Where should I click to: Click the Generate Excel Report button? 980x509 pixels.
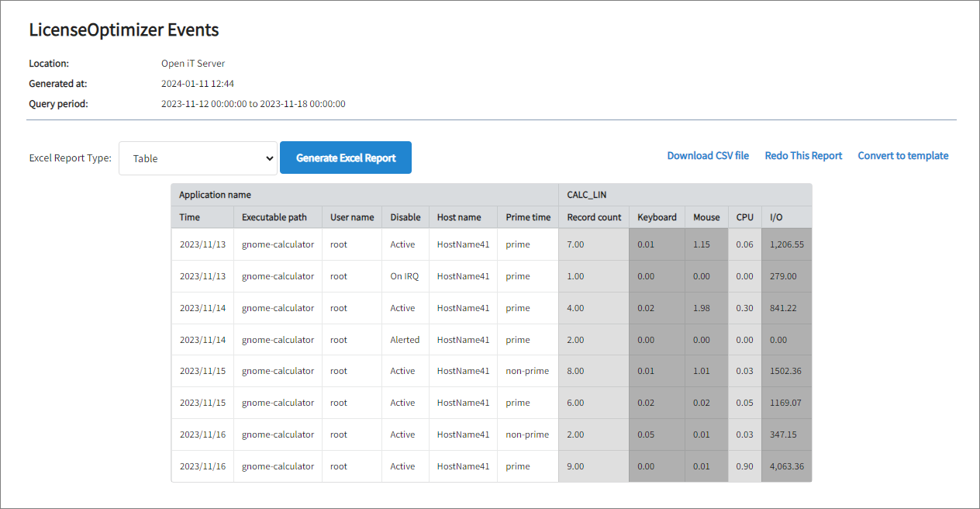point(345,158)
